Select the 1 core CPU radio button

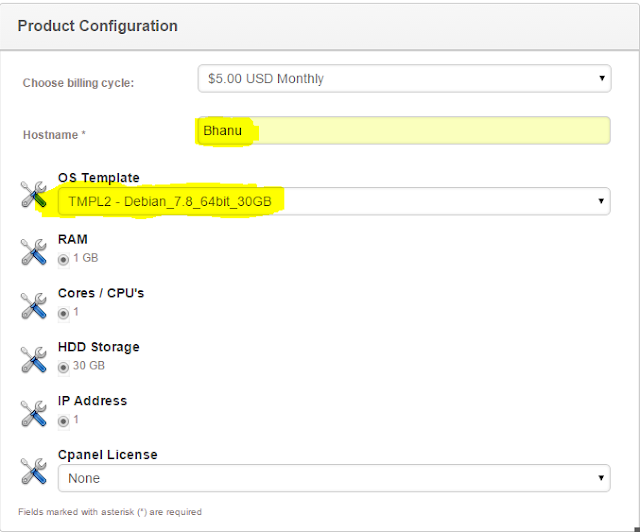(63, 313)
